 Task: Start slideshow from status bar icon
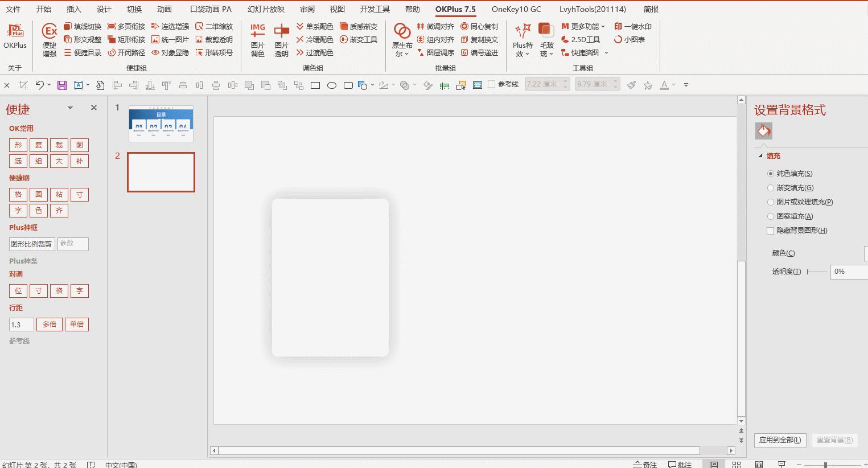(x=781, y=465)
